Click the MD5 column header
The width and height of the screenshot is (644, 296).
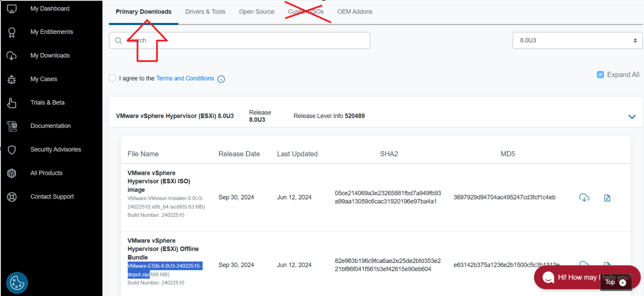coord(508,154)
